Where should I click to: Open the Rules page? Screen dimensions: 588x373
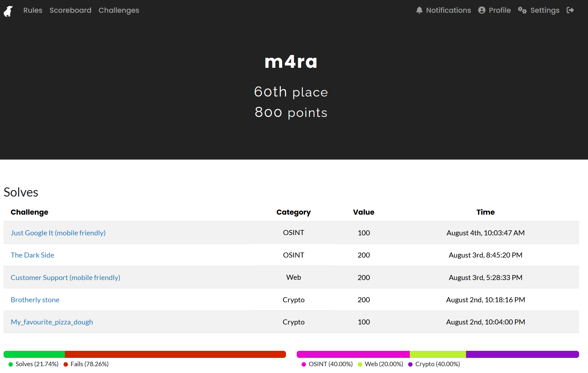[x=33, y=10]
